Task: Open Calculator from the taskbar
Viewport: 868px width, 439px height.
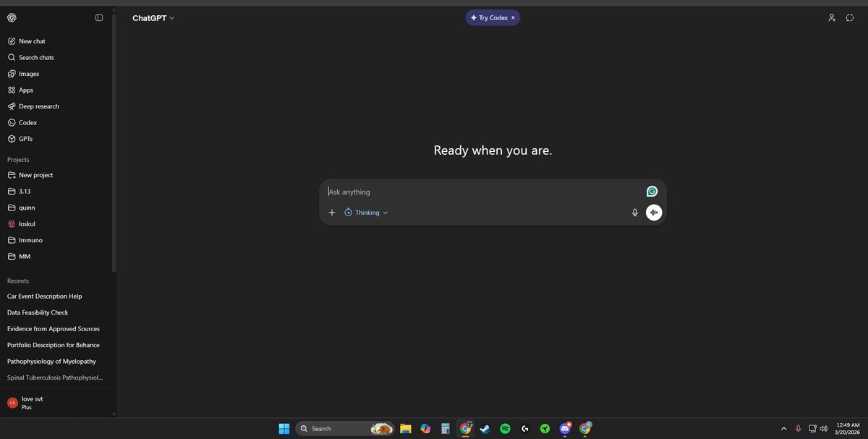Action: 446,428
